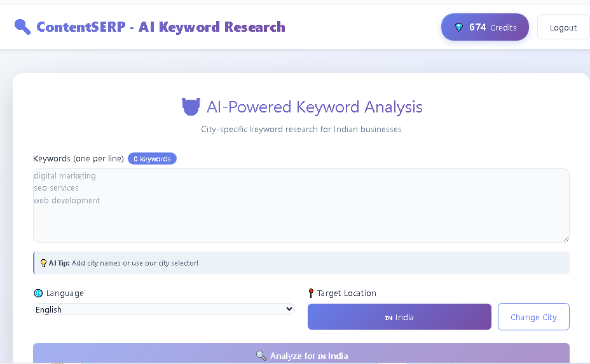590x364 pixels.
Task: Click the lightbulb icon in AI Tip
Action: click(x=44, y=263)
